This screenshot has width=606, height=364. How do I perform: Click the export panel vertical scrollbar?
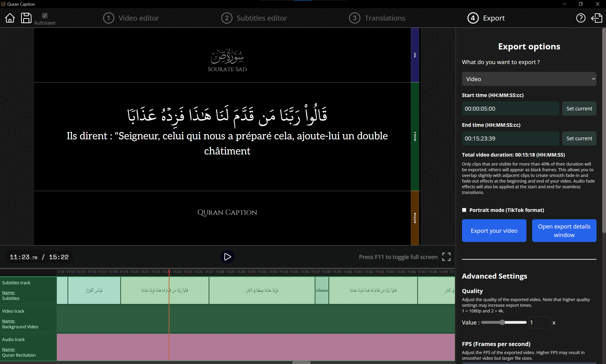[604, 131]
